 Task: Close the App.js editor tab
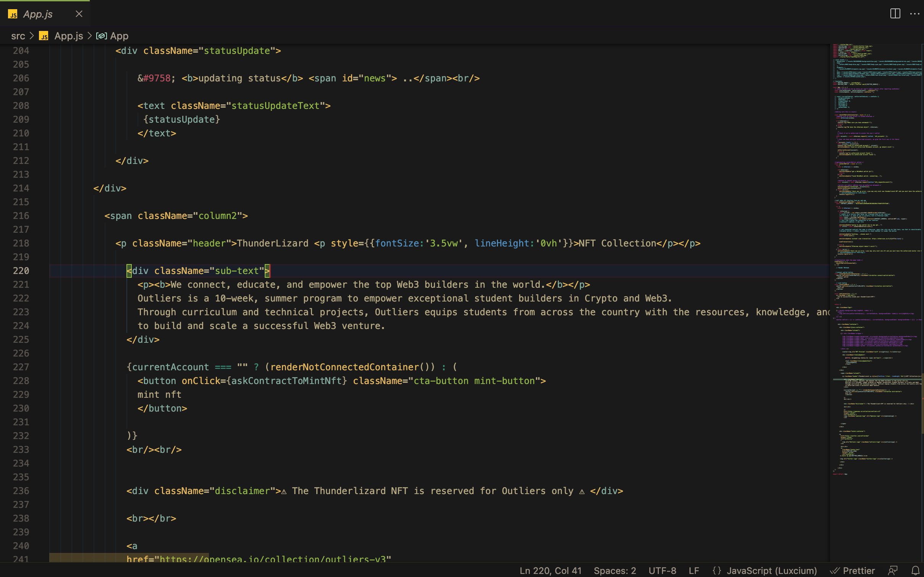[79, 14]
